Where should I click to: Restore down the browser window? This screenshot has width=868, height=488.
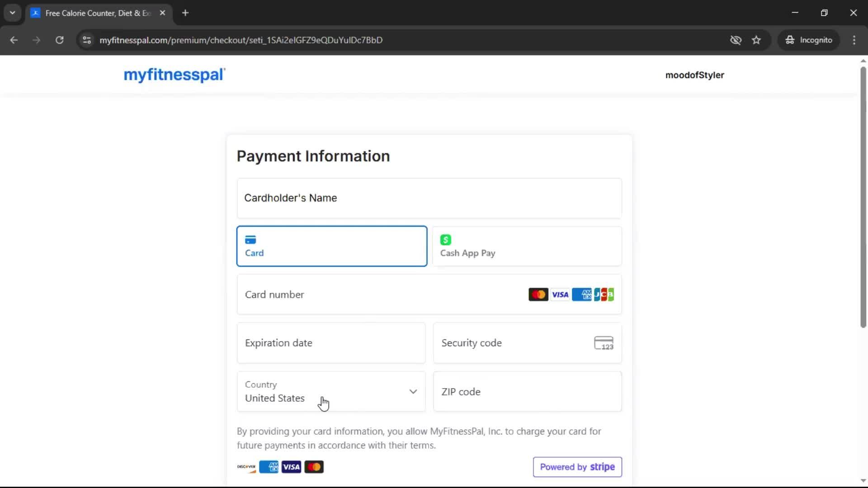824,13
